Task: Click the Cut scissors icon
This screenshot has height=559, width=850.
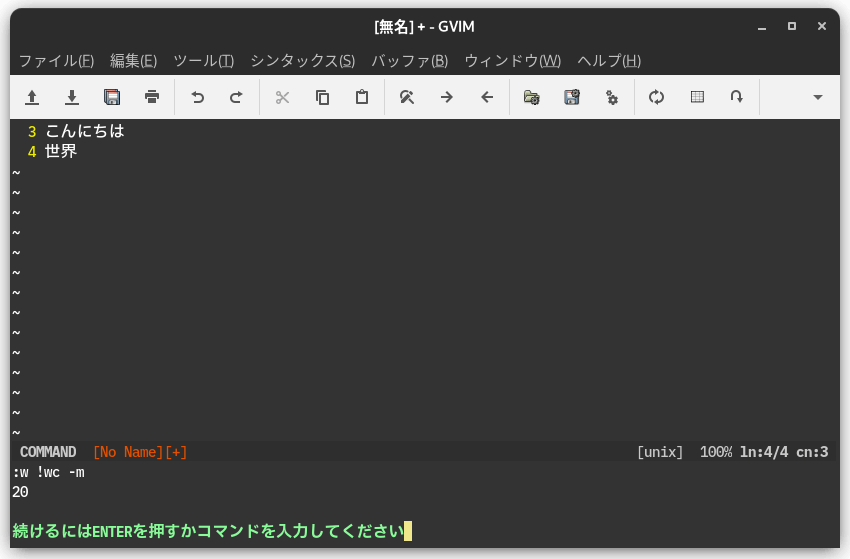Action: tap(282, 98)
